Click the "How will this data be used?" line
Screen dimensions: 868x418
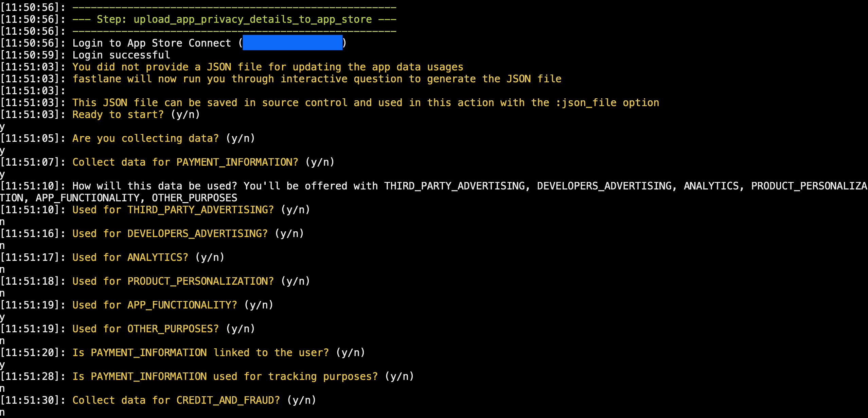[x=155, y=186]
